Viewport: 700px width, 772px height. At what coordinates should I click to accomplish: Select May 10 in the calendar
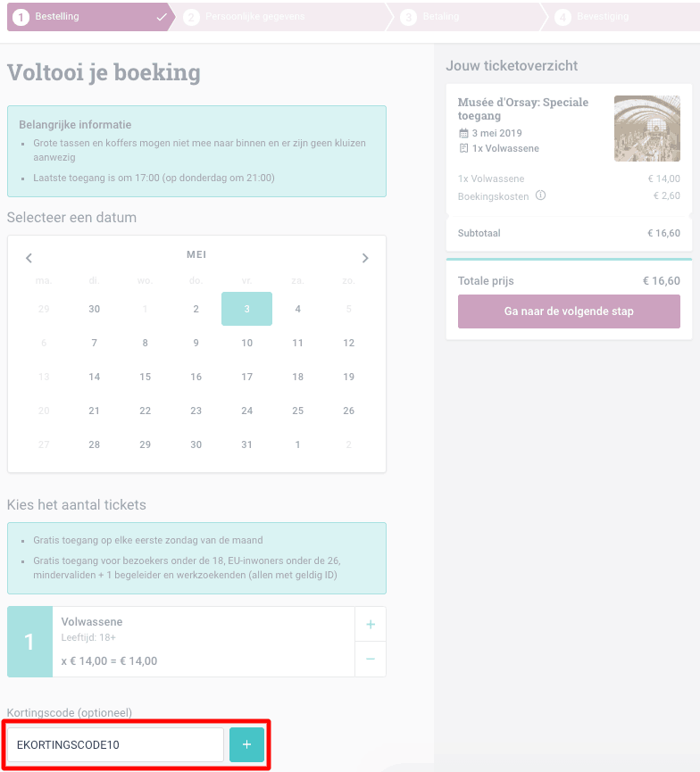pyautogui.click(x=246, y=343)
